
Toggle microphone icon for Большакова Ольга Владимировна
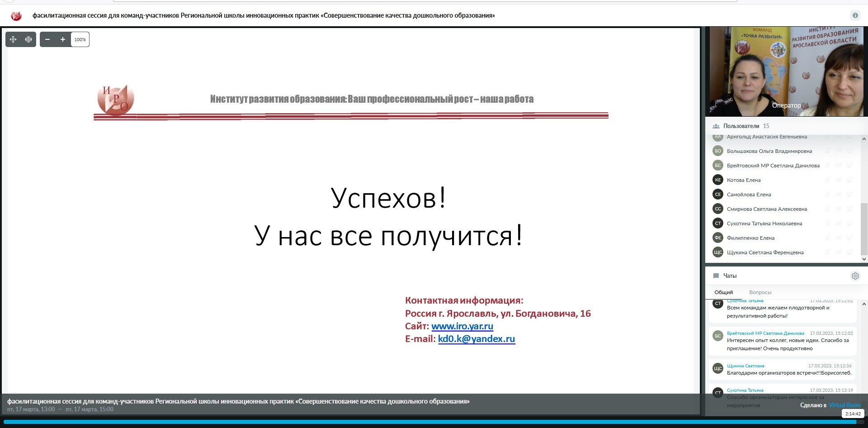pyautogui.click(x=828, y=151)
